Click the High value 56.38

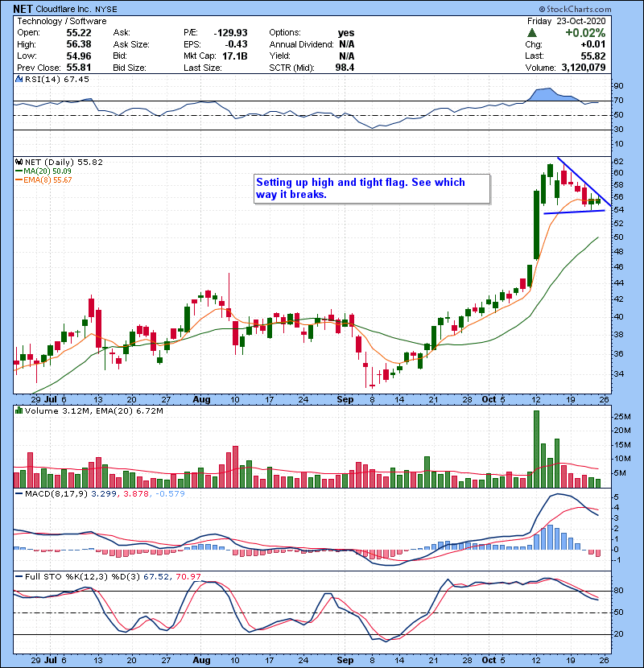[79, 44]
